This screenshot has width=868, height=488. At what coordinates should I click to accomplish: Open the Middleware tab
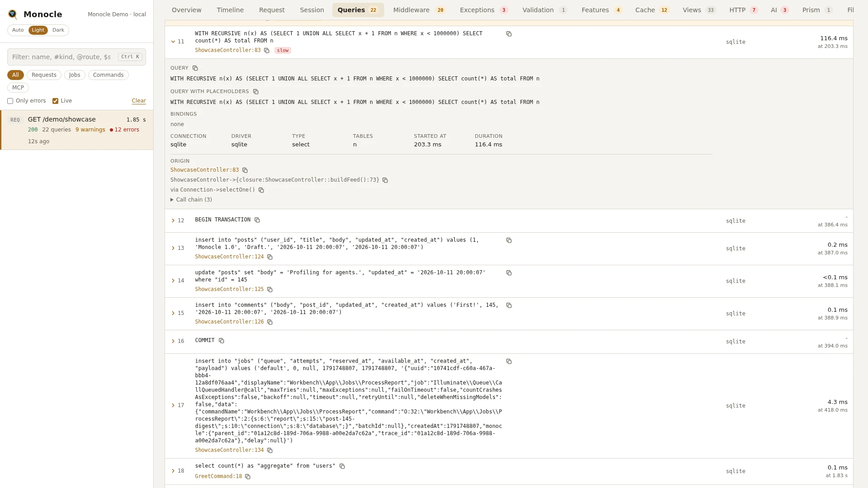(419, 10)
